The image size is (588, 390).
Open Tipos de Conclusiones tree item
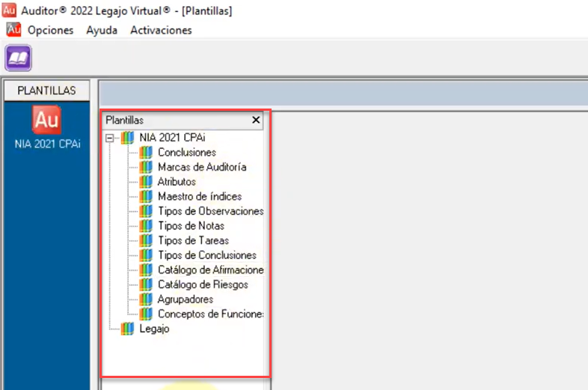(x=207, y=255)
